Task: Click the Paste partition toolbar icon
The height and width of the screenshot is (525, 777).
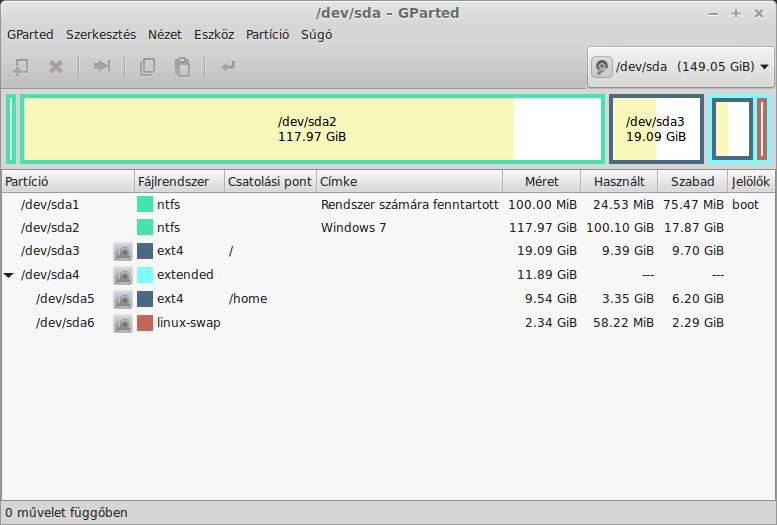Action: coord(182,66)
